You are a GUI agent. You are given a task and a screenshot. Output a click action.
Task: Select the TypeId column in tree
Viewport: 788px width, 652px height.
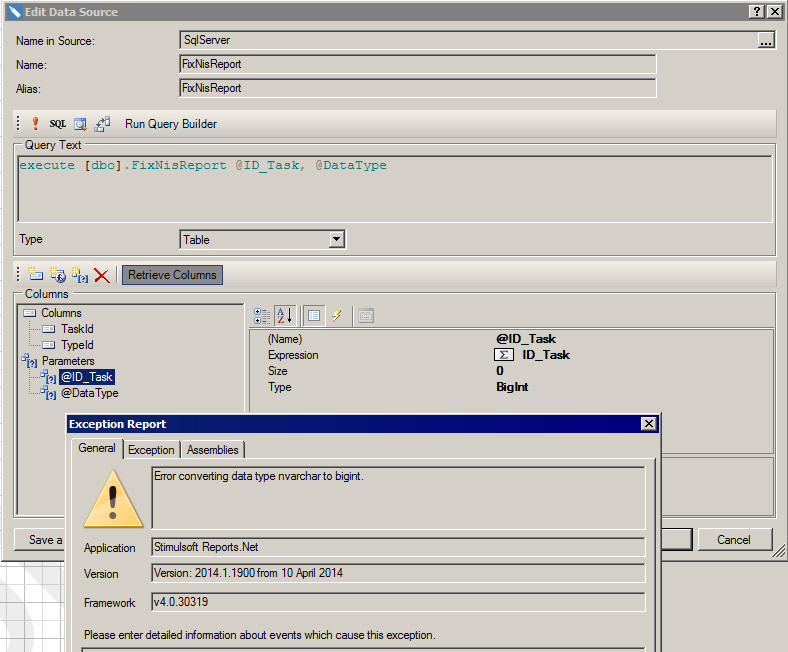click(x=77, y=345)
